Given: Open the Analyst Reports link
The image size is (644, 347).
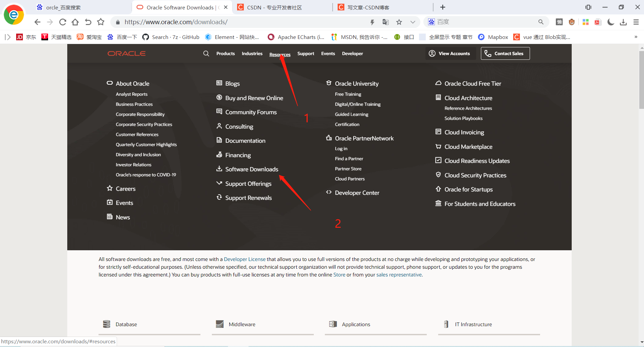Looking at the screenshot, I should click(131, 94).
